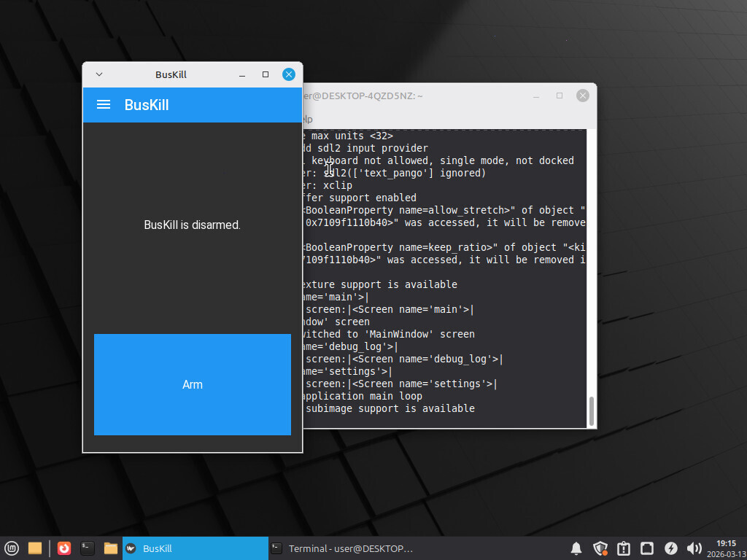Screen dimensions: 747x560
Task: Open the BusKill window menu chevron
Action: tap(100, 74)
